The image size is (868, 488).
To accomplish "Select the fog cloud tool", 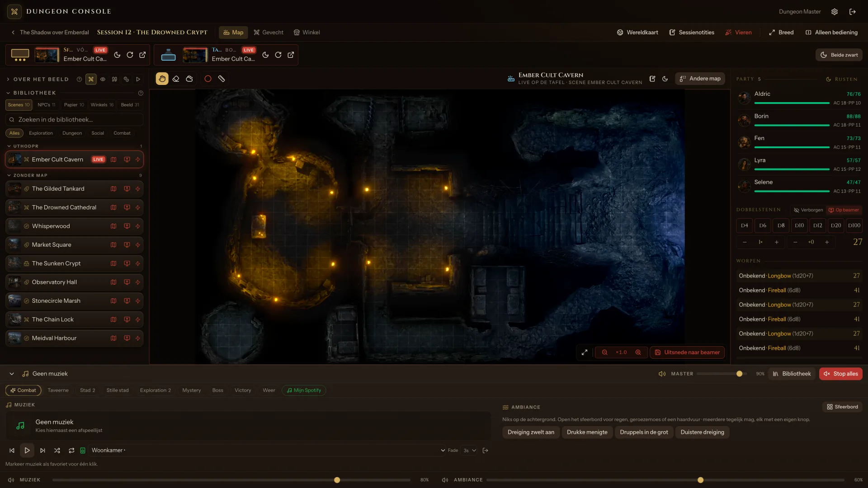I will pos(189,79).
